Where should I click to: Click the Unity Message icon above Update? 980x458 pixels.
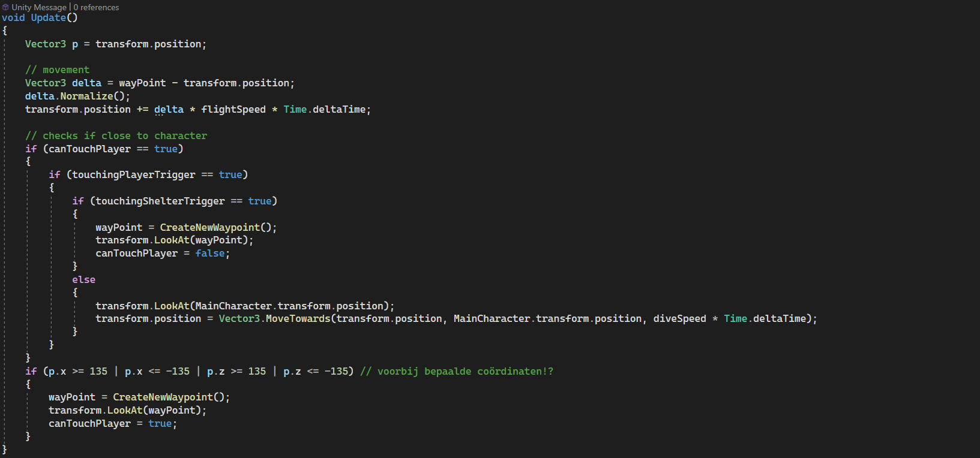pos(5,7)
